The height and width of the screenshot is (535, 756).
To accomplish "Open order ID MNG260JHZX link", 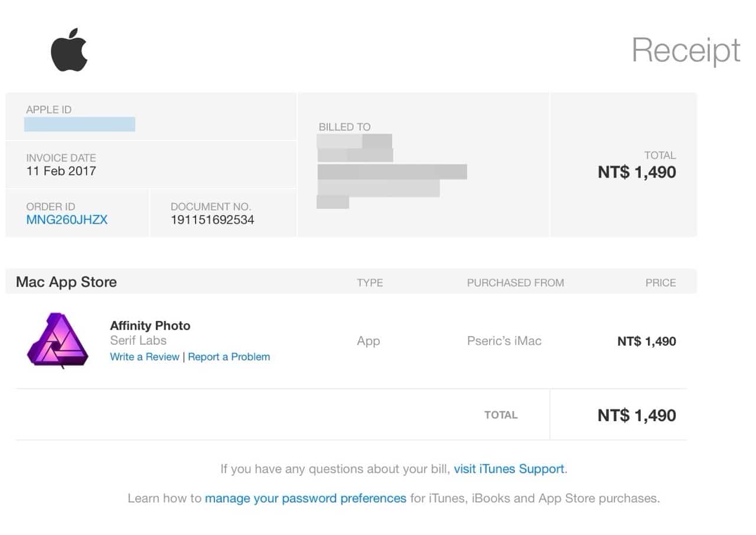I will point(67,220).
